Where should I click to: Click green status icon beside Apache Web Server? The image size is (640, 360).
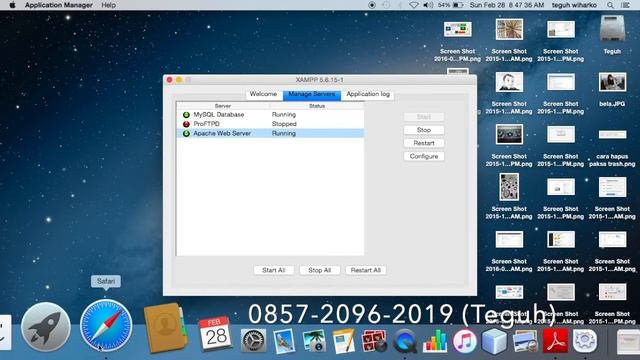186,133
